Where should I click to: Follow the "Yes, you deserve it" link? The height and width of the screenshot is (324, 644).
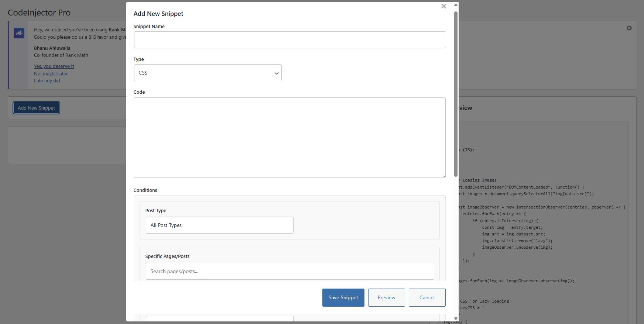coord(54,66)
